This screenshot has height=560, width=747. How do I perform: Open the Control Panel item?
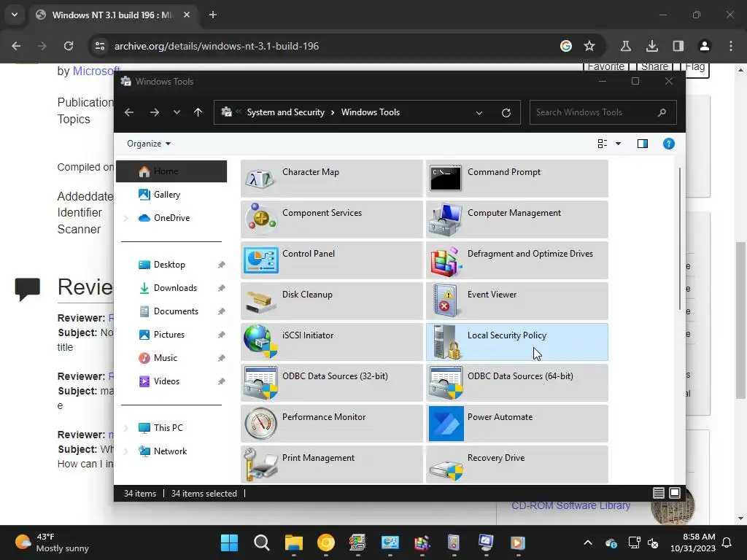click(332, 260)
